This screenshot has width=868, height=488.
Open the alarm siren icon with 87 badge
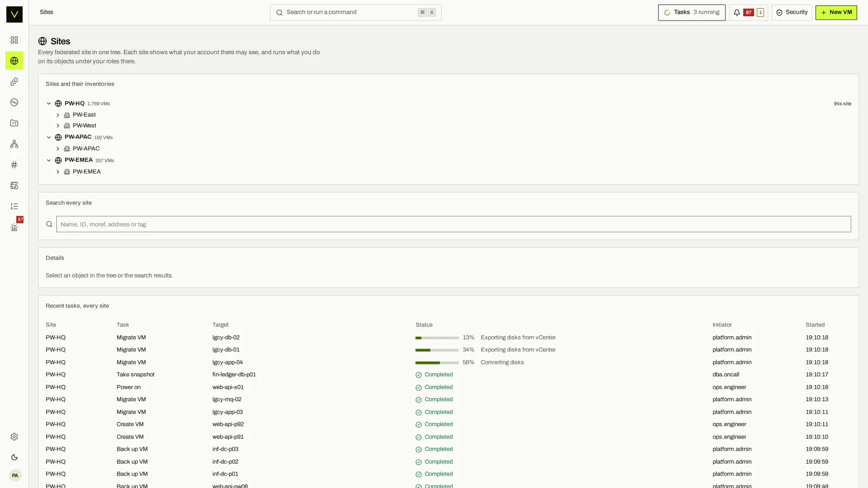click(x=14, y=227)
